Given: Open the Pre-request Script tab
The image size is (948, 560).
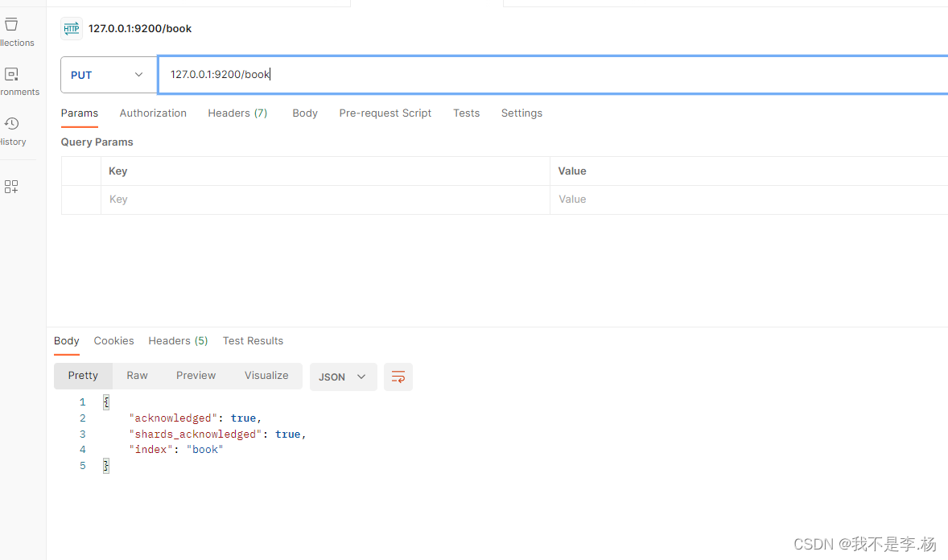Looking at the screenshot, I should coord(385,113).
